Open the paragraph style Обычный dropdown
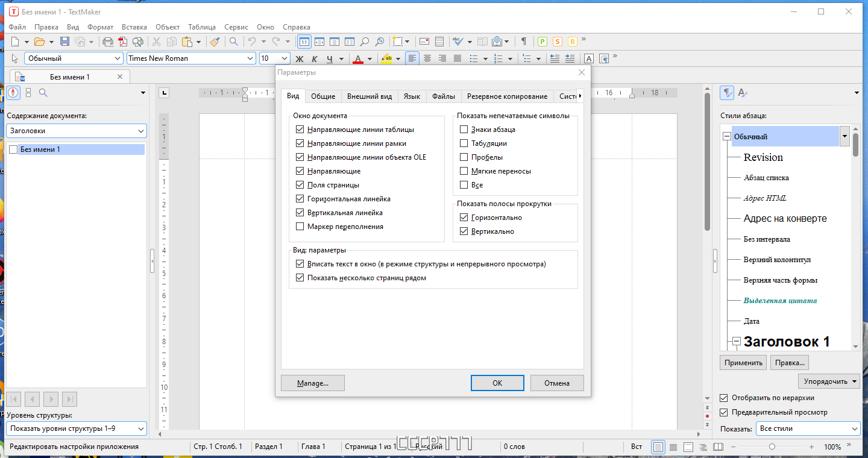This screenshot has width=868, height=458. (x=118, y=58)
